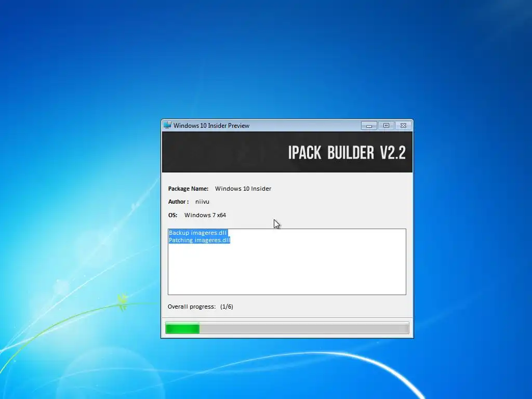Click the author value 'niivu'
This screenshot has height=399, width=532.
point(202,202)
